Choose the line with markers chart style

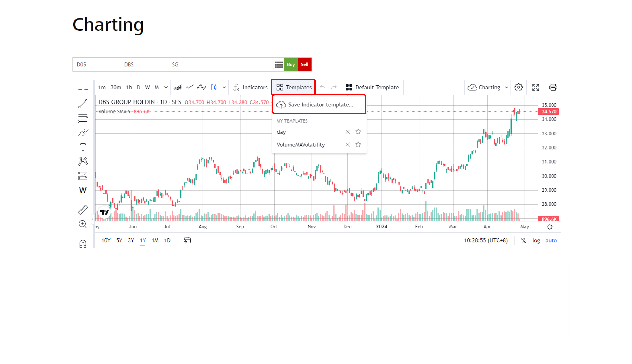coord(202,87)
